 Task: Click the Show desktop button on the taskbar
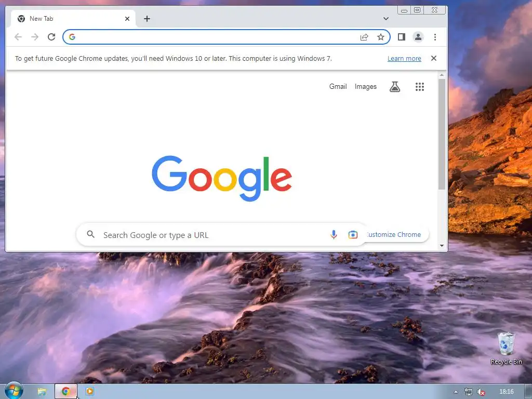pyautogui.click(x=528, y=392)
